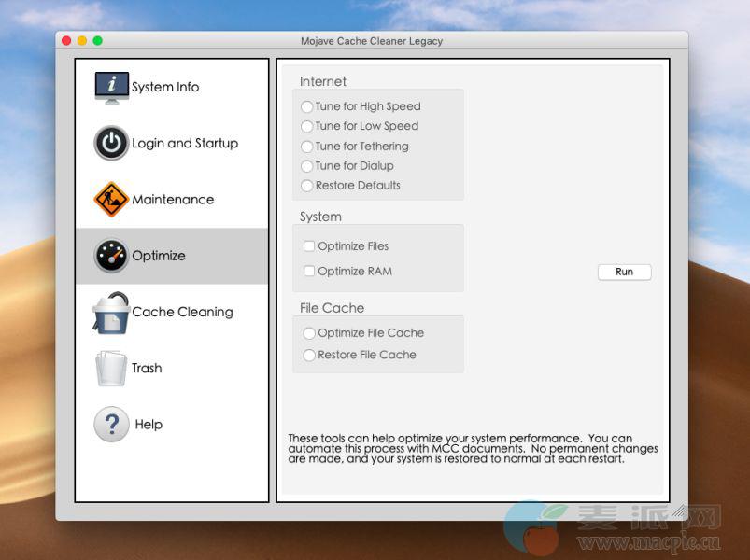
Task: Click the System Info monitor icon
Action: [111, 87]
